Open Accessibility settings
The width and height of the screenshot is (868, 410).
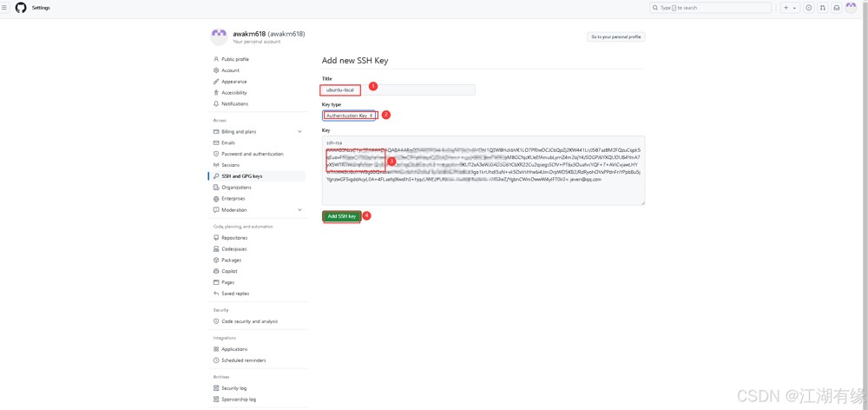coord(234,93)
